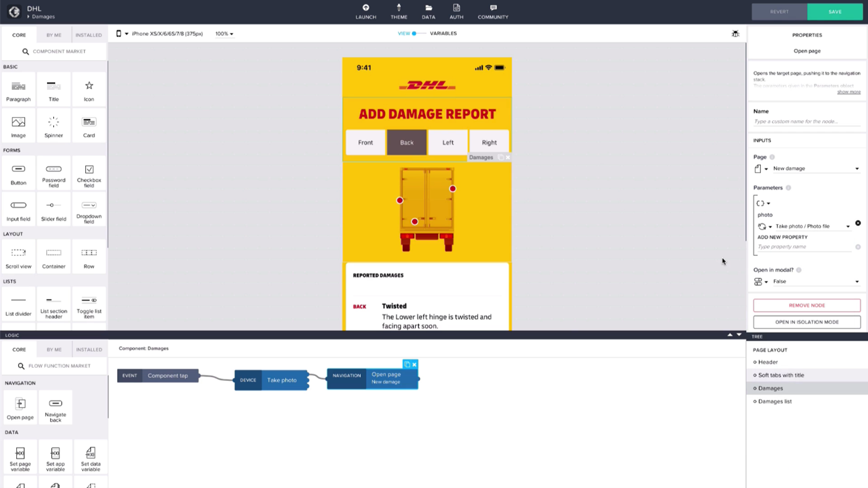Open the 'Open in modal' False dropdown

coord(815,282)
